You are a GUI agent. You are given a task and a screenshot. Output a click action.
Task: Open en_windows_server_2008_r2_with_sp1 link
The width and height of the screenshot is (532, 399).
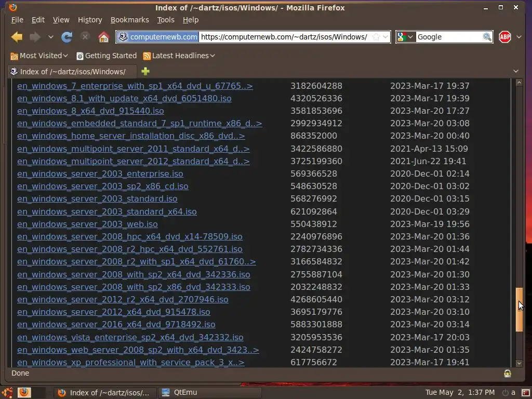click(x=137, y=262)
